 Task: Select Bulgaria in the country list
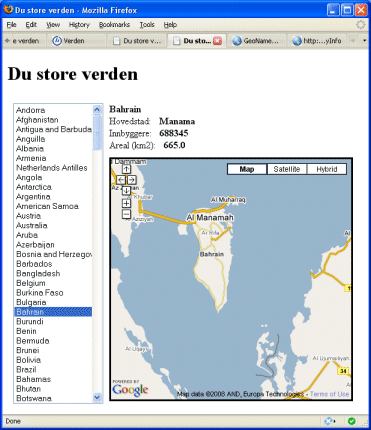click(x=53, y=302)
